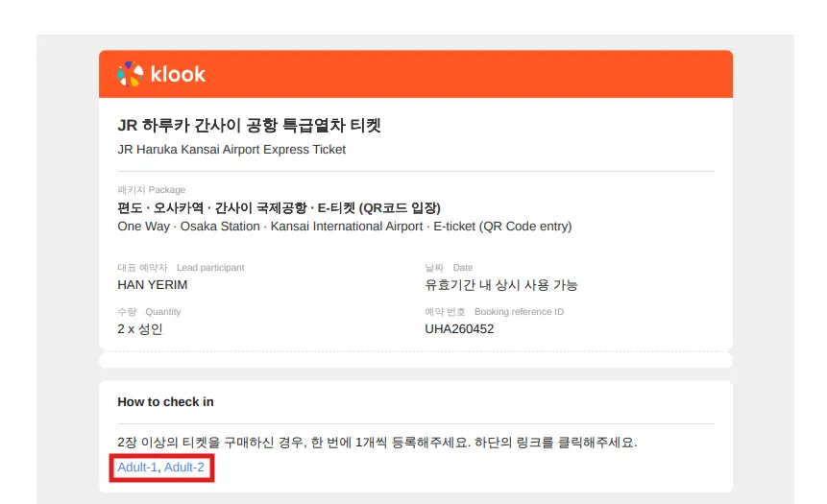Click the 수량 Quantity label

point(149,312)
